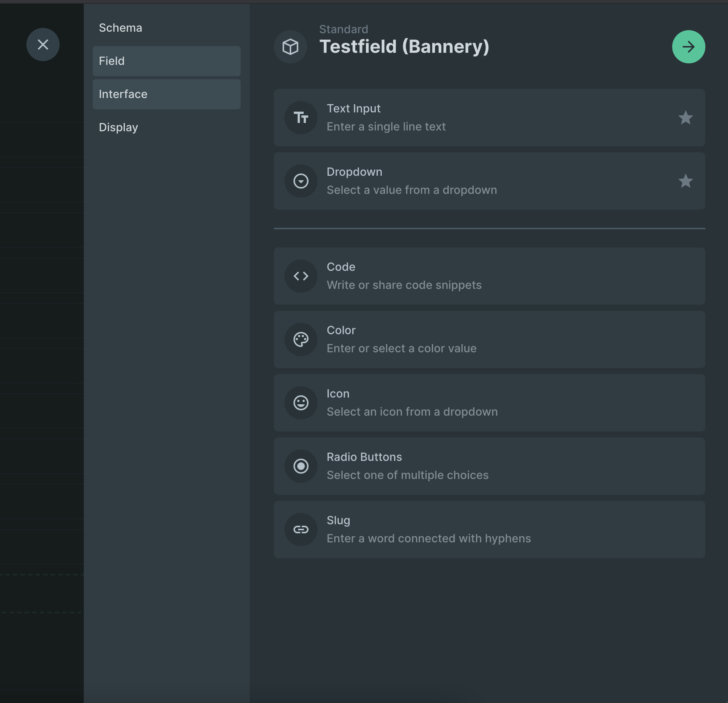
Task: Click the Color palette icon
Action: (x=301, y=339)
